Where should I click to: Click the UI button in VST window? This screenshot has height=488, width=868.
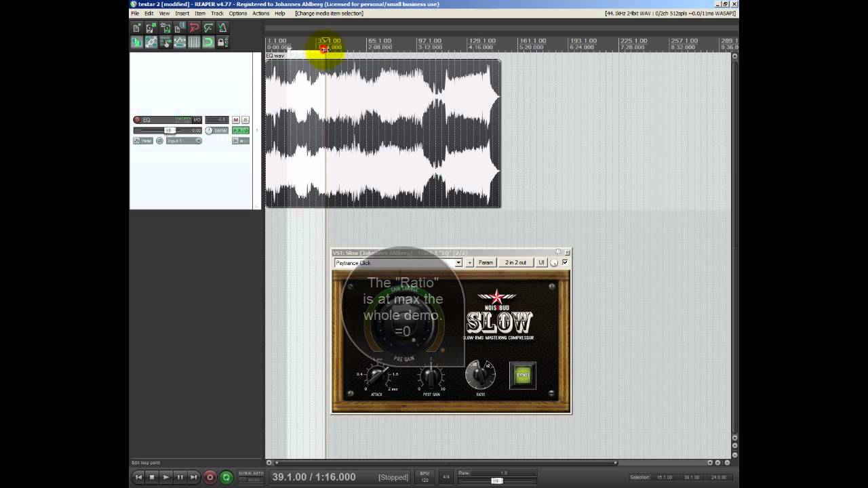tap(541, 262)
